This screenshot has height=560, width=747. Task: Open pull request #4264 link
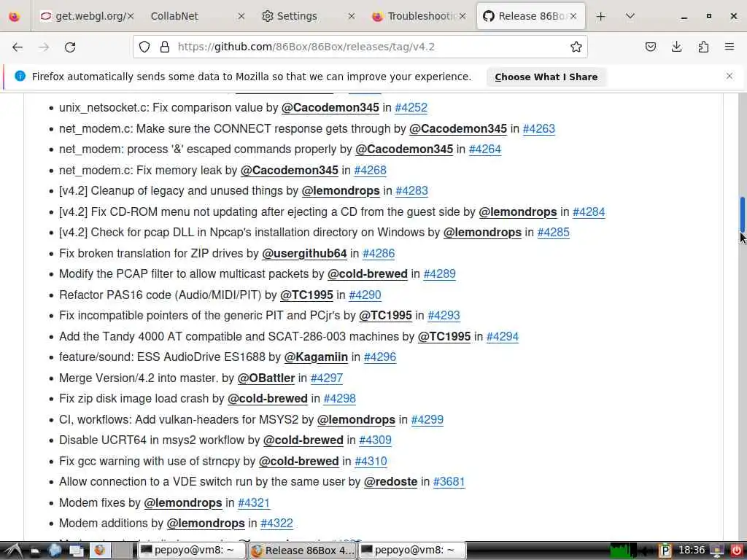tap(485, 149)
